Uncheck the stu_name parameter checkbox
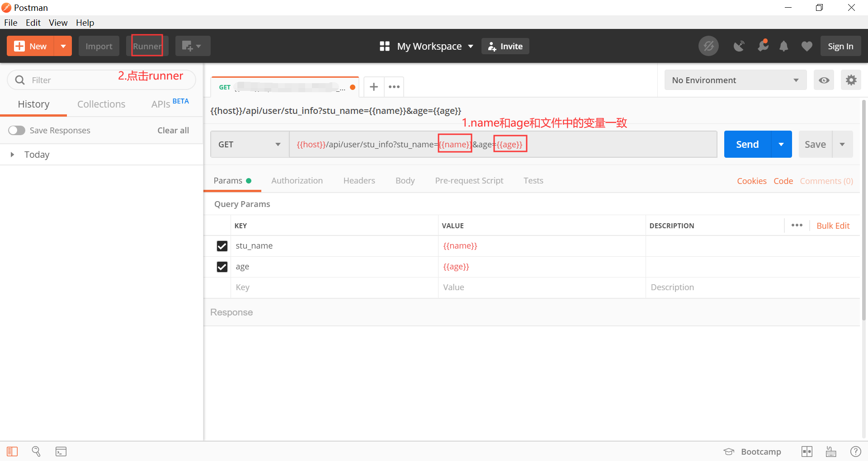 coord(222,246)
